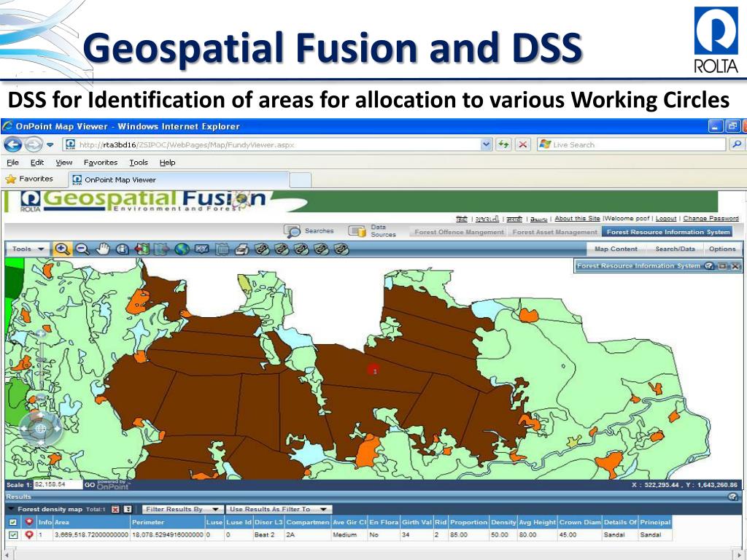Expand the Use Results As Filter To dropdown

(279, 509)
